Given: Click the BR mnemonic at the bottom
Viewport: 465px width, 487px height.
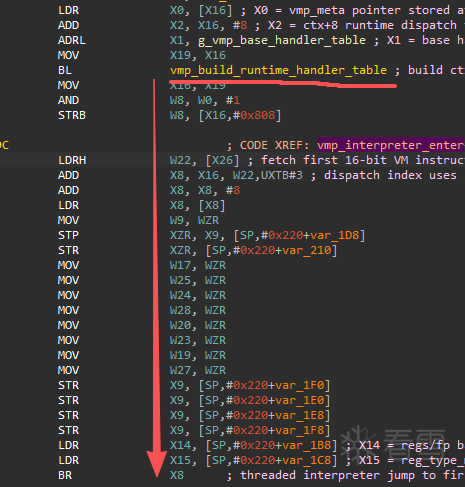Looking at the screenshot, I should coord(65,475).
